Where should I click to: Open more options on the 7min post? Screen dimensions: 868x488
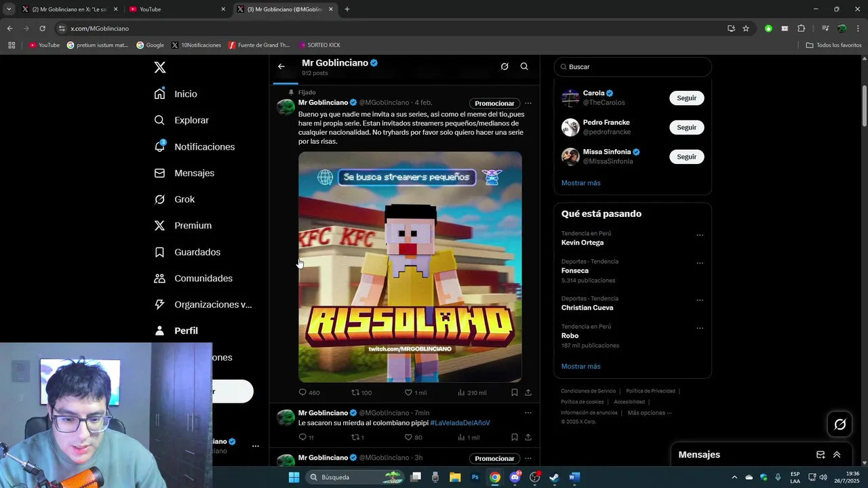pos(528,413)
